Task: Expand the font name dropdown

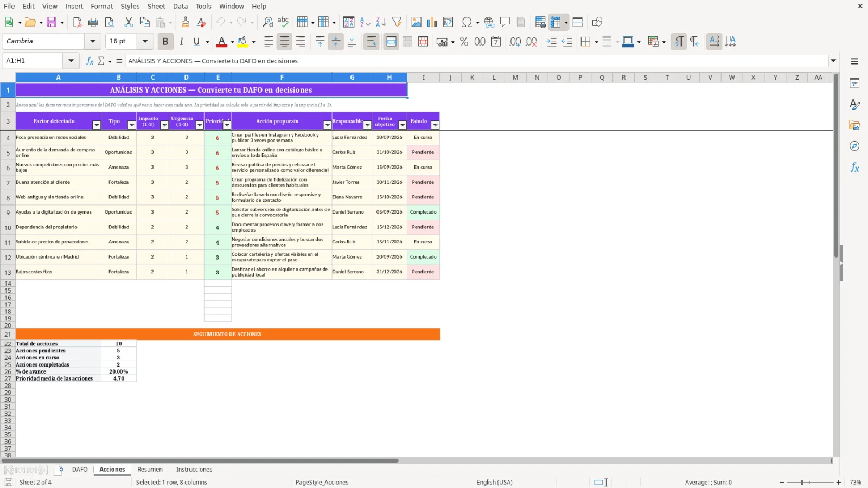Action: [x=93, y=41]
